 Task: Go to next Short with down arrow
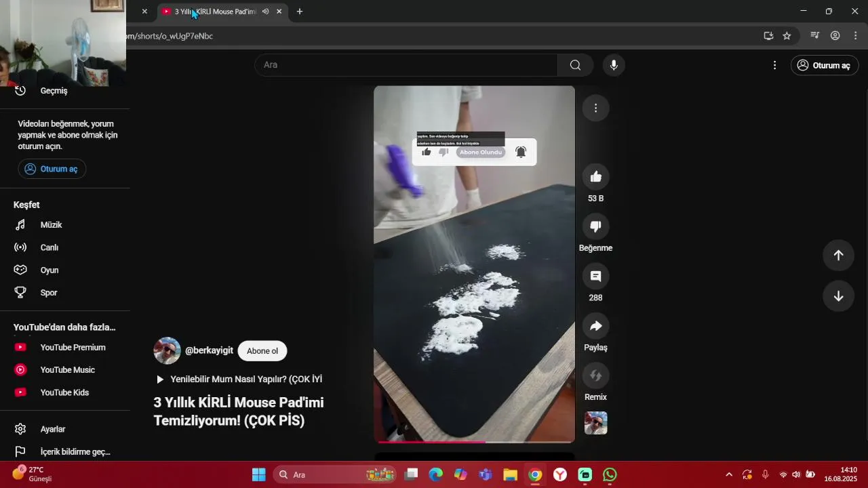pyautogui.click(x=838, y=296)
